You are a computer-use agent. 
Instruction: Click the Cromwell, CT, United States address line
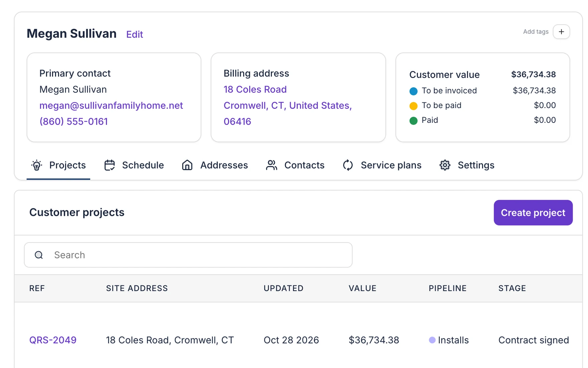288,106
